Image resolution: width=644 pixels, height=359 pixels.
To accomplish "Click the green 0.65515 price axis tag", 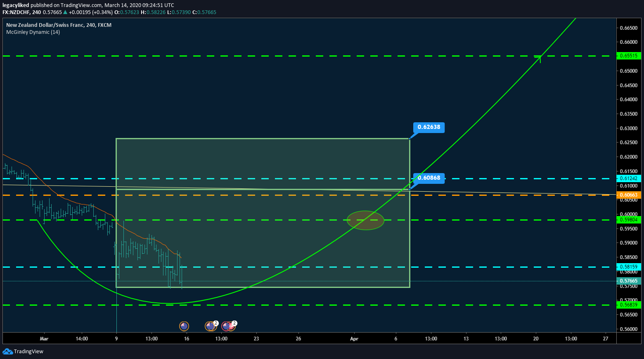I will click(x=629, y=56).
